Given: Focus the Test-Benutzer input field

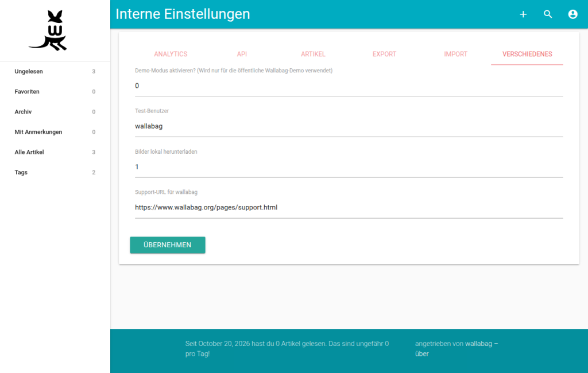Looking at the screenshot, I should click(349, 126).
